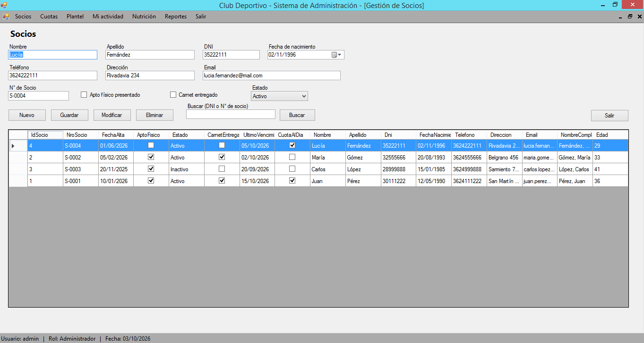644x343 pixels.
Task: Enable Carnet entregado checkbox
Action: click(173, 95)
